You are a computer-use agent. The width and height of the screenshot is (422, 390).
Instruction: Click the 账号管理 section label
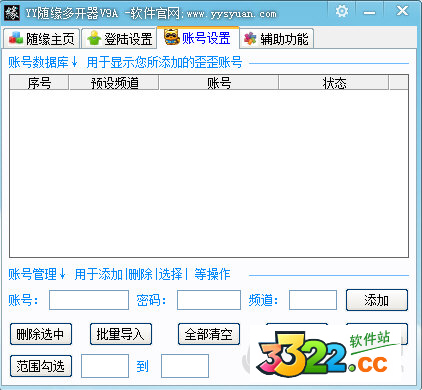click(x=32, y=274)
